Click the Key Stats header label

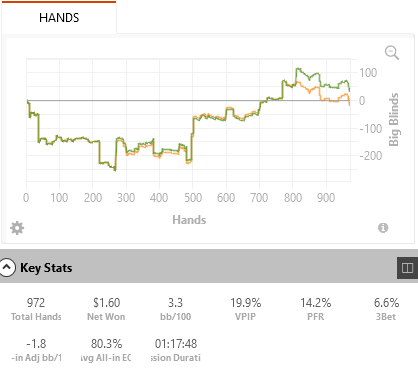click(46, 268)
